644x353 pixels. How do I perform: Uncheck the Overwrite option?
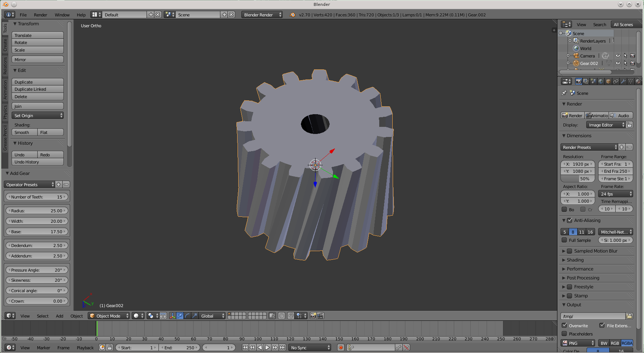click(564, 325)
